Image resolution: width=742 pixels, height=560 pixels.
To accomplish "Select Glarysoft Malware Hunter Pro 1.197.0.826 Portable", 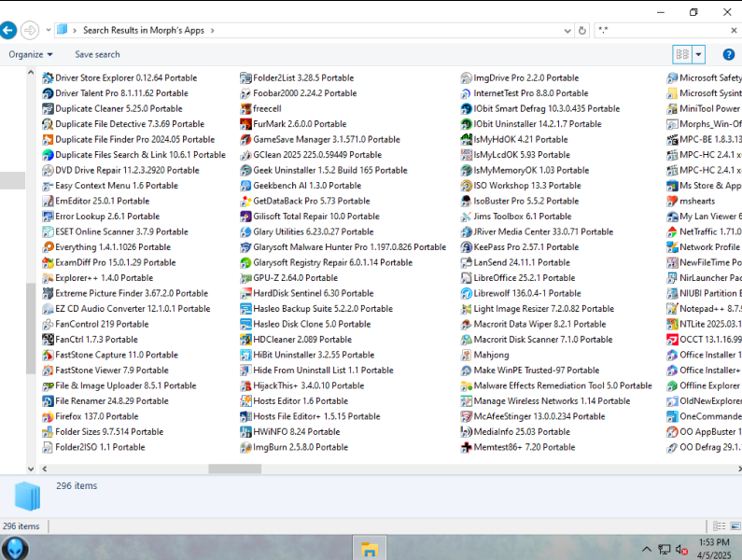I will [343, 247].
